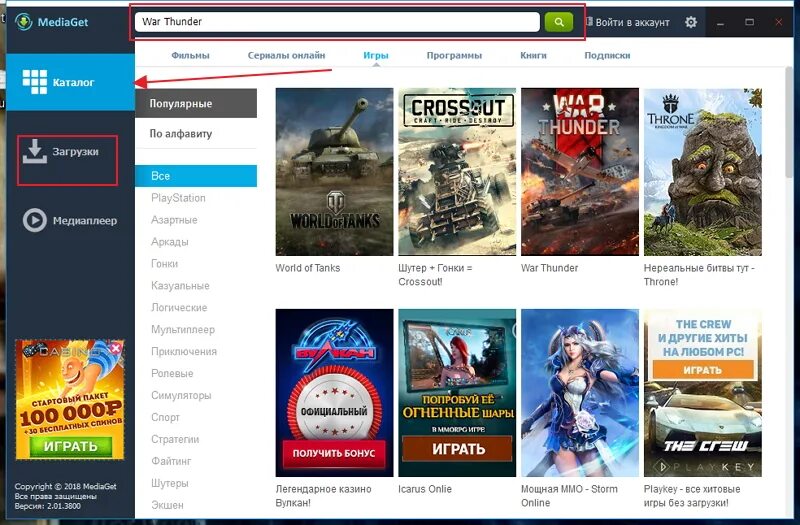Select the Популярные sorting option
The image size is (800, 525).
(196, 103)
